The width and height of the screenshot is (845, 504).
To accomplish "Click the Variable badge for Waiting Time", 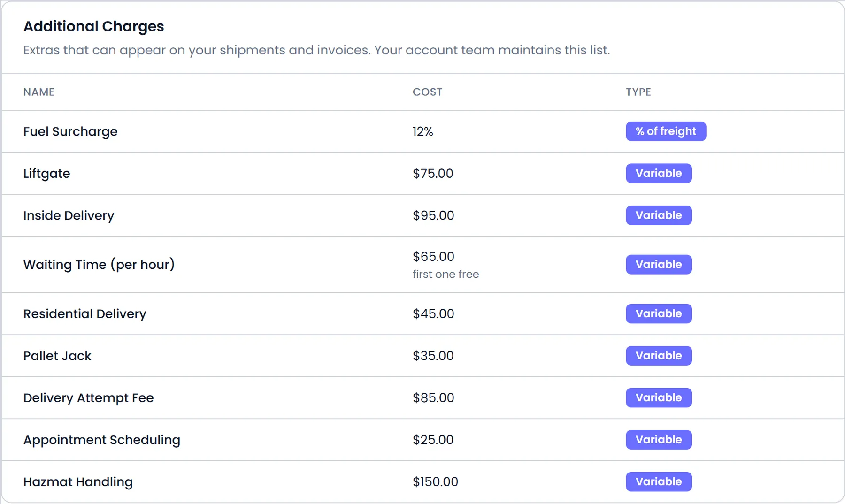I will 659,265.
